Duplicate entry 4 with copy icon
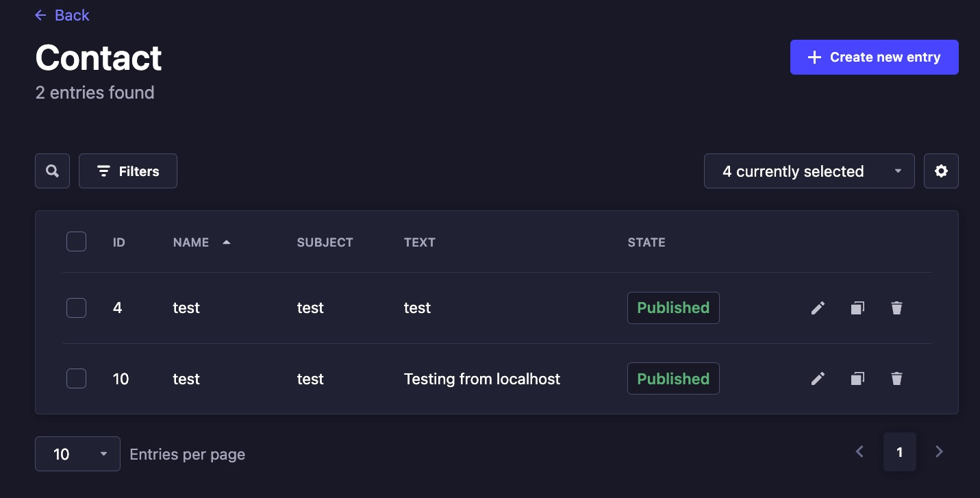The height and width of the screenshot is (498, 980). [857, 308]
